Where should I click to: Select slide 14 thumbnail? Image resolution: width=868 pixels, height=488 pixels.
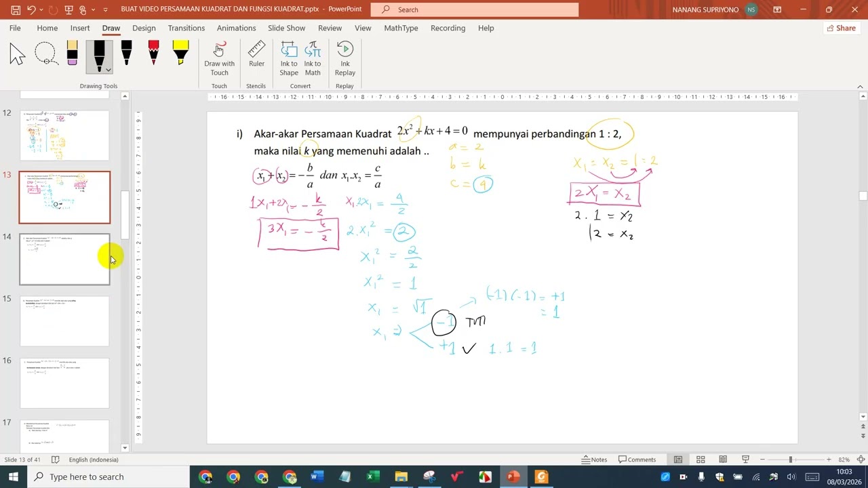coord(64,260)
